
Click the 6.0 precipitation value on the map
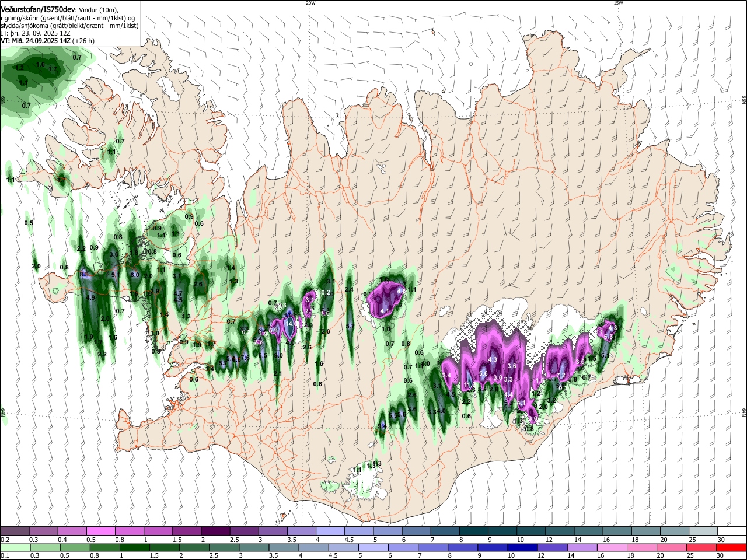[135, 275]
